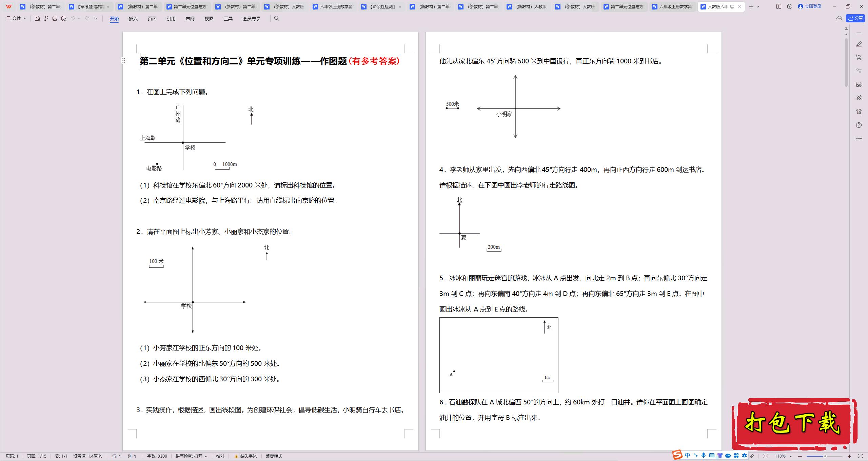Click the 缺失字体 warning in status bar
The height and width of the screenshot is (461, 868).
pyautogui.click(x=246, y=456)
